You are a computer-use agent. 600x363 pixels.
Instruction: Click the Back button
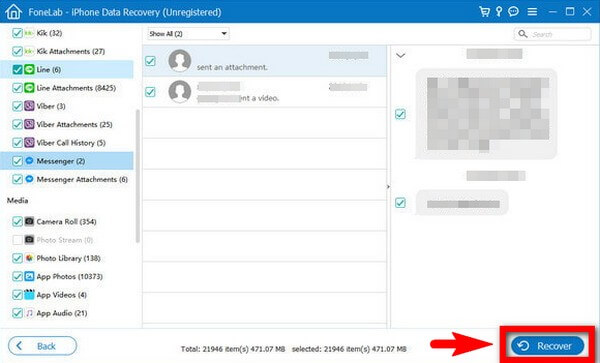[x=42, y=346]
